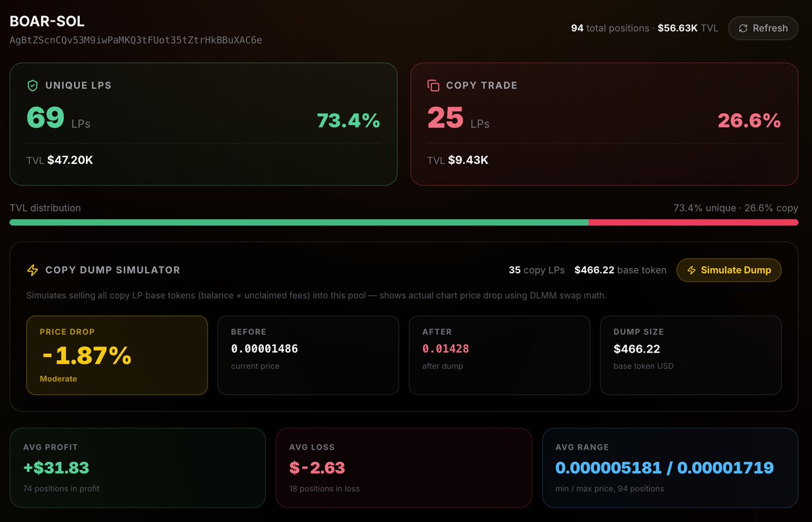Click the Moderate severity label
Viewport: 812px width, 522px height.
tap(58, 379)
